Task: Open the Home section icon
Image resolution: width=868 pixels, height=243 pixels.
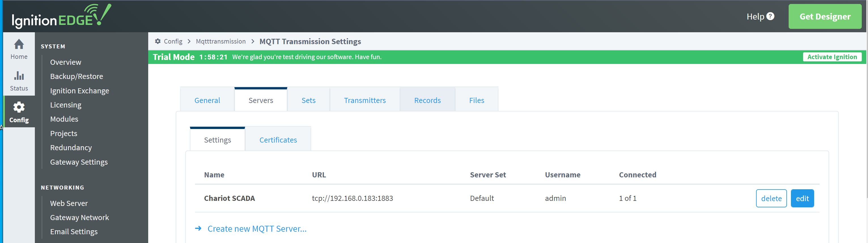Action: (x=19, y=44)
